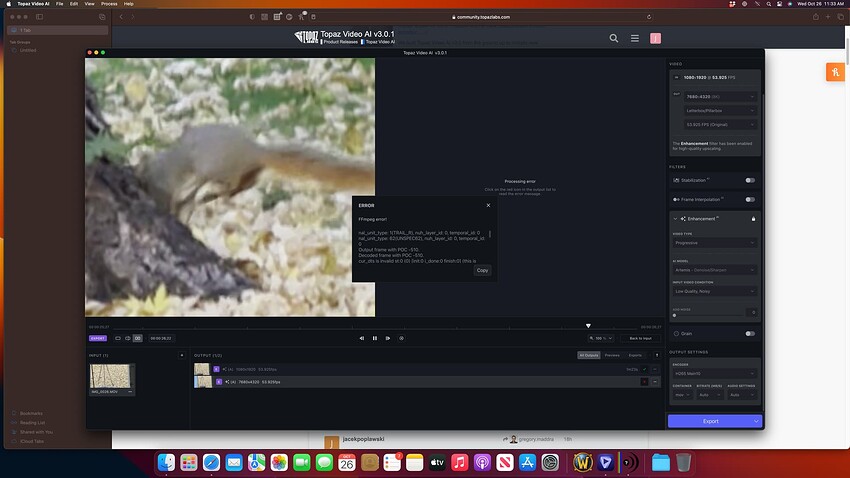Open the Export button dropdown arrow
Screen dimensions: 850x478
tap(756, 421)
